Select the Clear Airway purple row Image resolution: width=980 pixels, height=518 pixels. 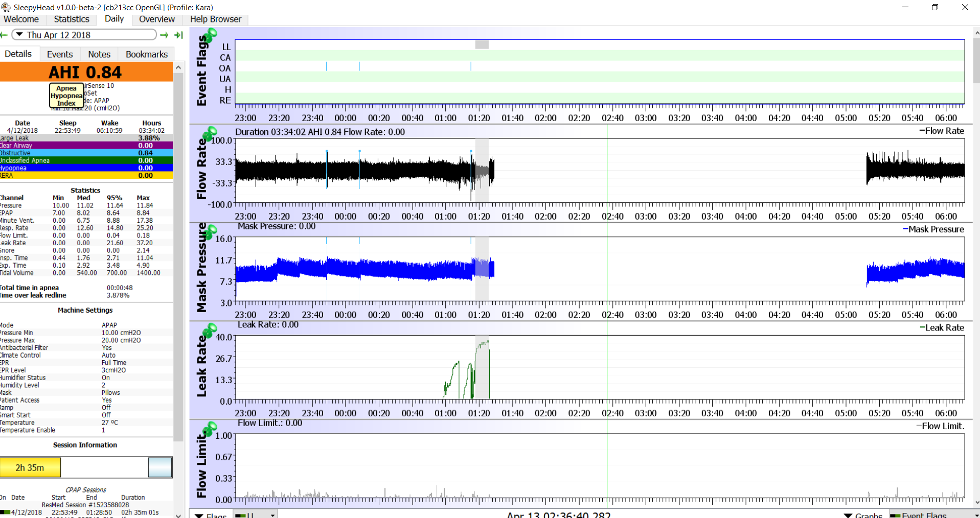(86, 146)
